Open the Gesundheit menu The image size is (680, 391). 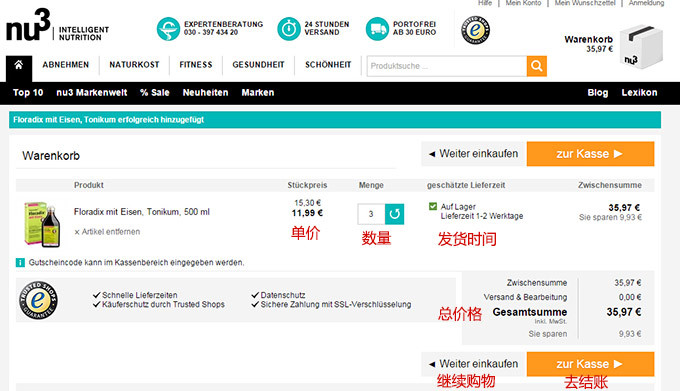click(258, 65)
